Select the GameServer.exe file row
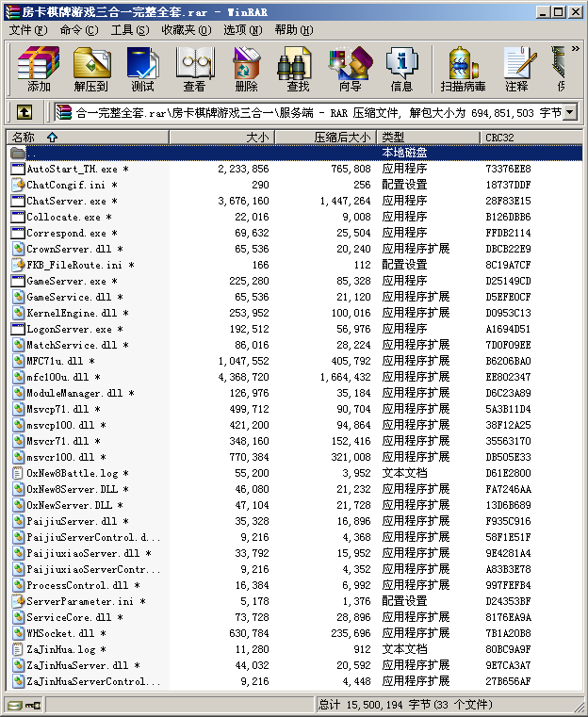 [66, 281]
